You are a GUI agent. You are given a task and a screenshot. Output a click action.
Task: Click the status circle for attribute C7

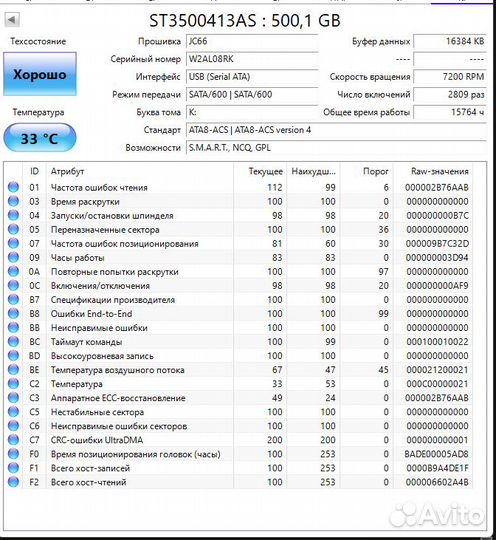pyautogui.click(x=13, y=440)
